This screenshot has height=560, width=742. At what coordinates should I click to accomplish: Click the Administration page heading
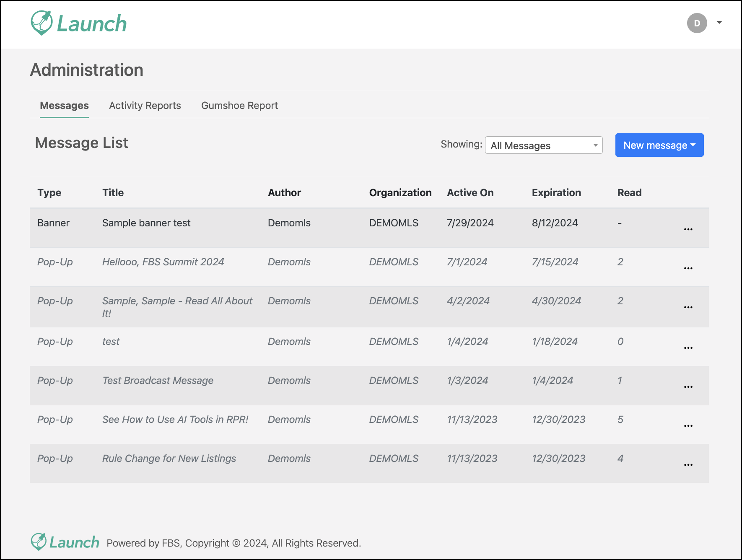[x=87, y=70]
